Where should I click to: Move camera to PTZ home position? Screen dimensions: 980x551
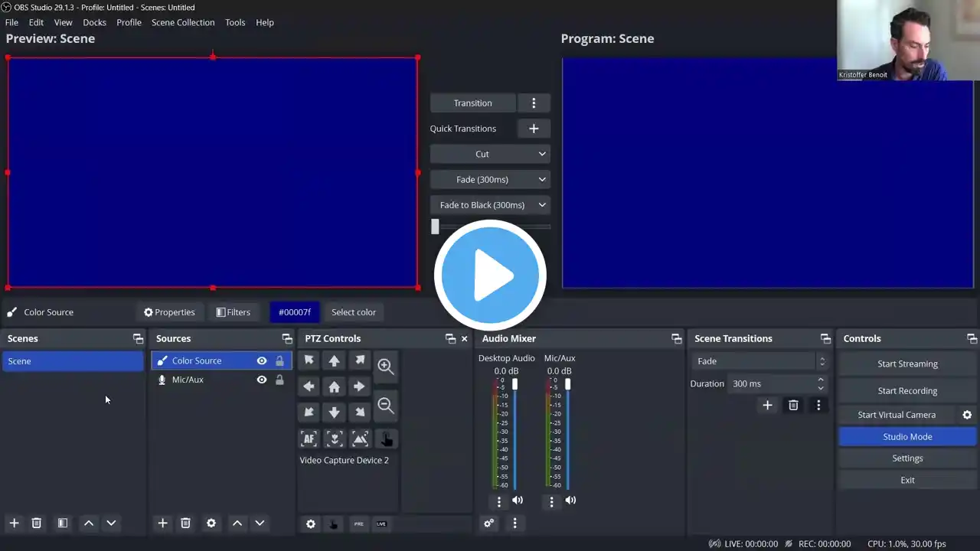click(335, 386)
